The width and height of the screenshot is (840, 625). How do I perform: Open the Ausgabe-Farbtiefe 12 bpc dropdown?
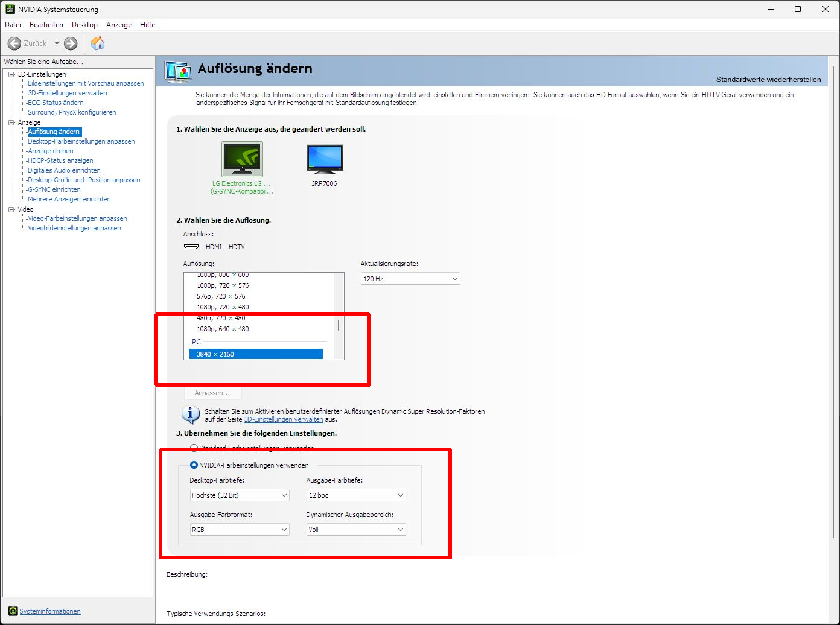356,495
